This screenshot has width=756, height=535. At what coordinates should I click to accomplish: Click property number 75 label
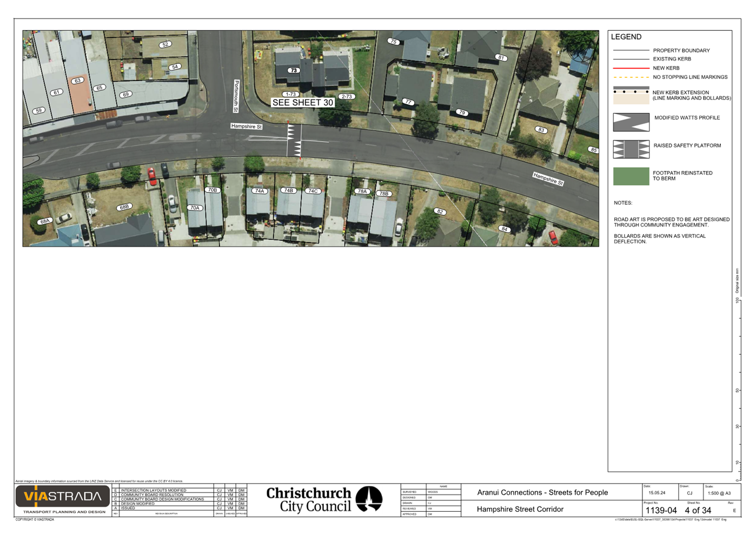394,42
